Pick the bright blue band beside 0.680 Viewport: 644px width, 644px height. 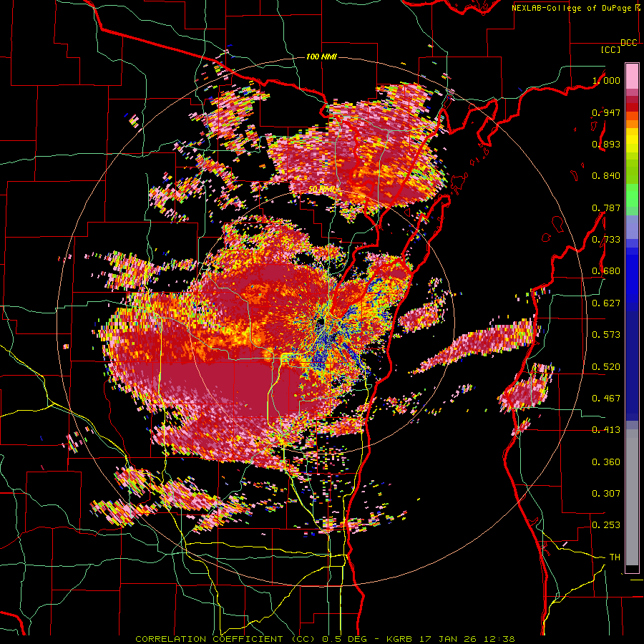[632, 275]
